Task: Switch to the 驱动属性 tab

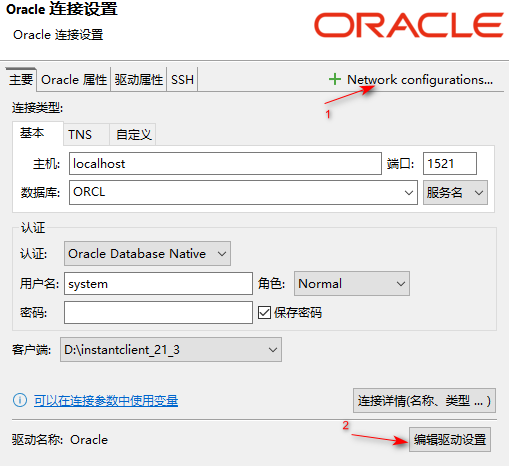Action: (139, 80)
